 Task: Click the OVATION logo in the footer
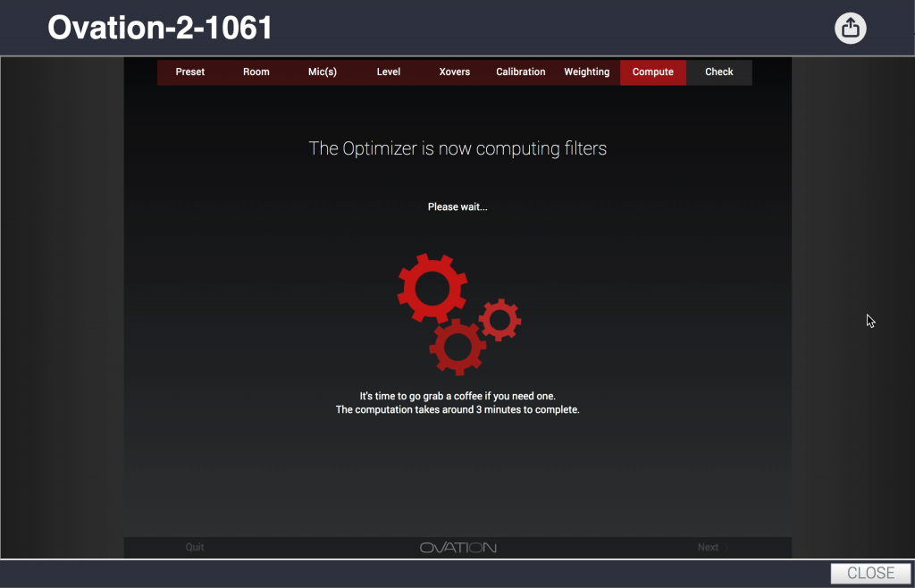pyautogui.click(x=458, y=547)
